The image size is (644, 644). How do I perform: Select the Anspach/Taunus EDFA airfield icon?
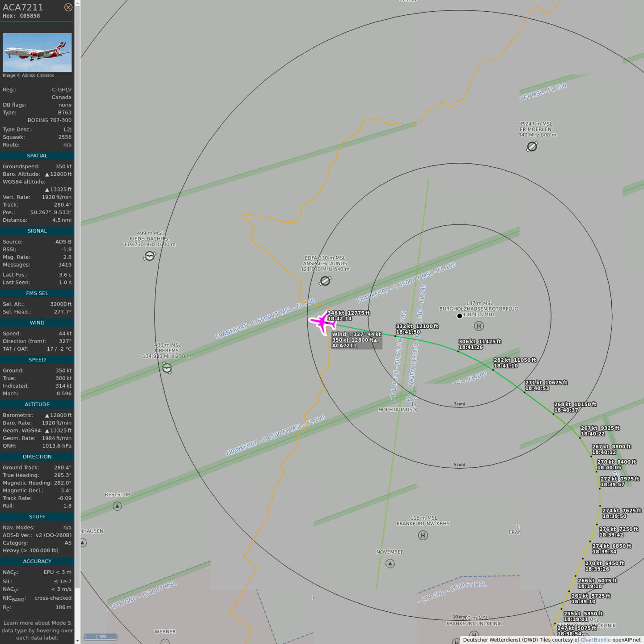[x=325, y=281]
